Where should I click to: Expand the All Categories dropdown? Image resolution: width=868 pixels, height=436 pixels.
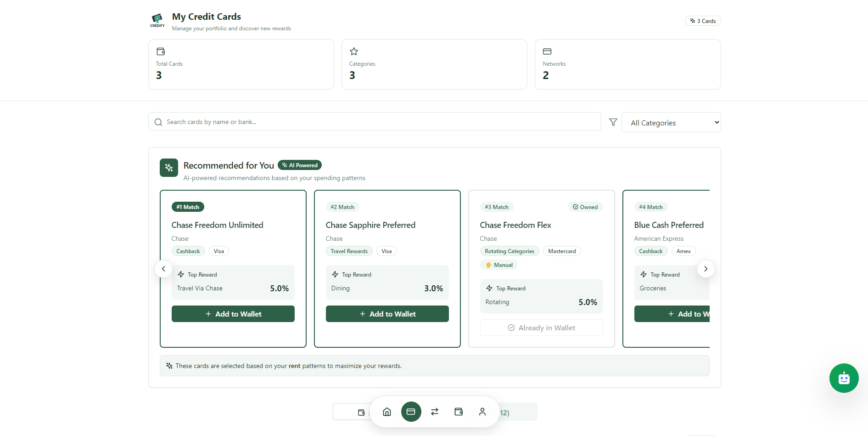tap(671, 123)
